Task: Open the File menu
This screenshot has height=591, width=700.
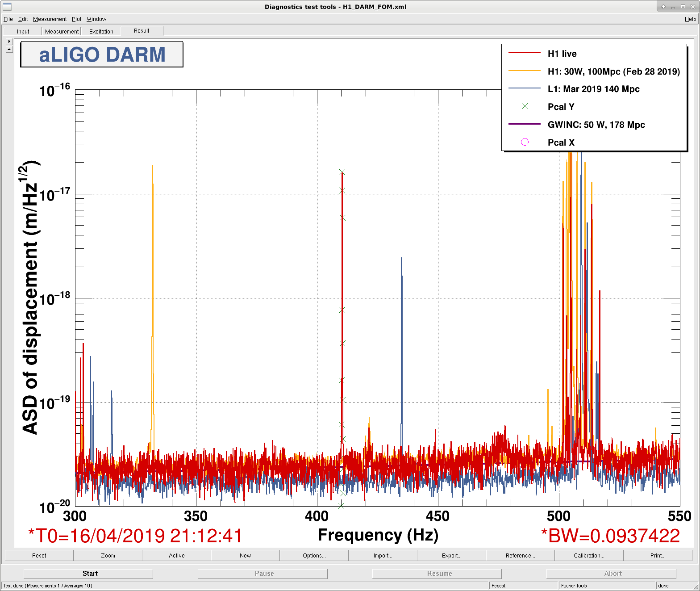Action: [8, 19]
